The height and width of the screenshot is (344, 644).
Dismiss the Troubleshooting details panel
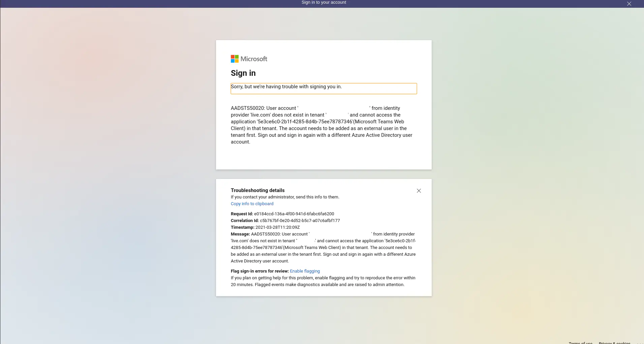[419, 191]
